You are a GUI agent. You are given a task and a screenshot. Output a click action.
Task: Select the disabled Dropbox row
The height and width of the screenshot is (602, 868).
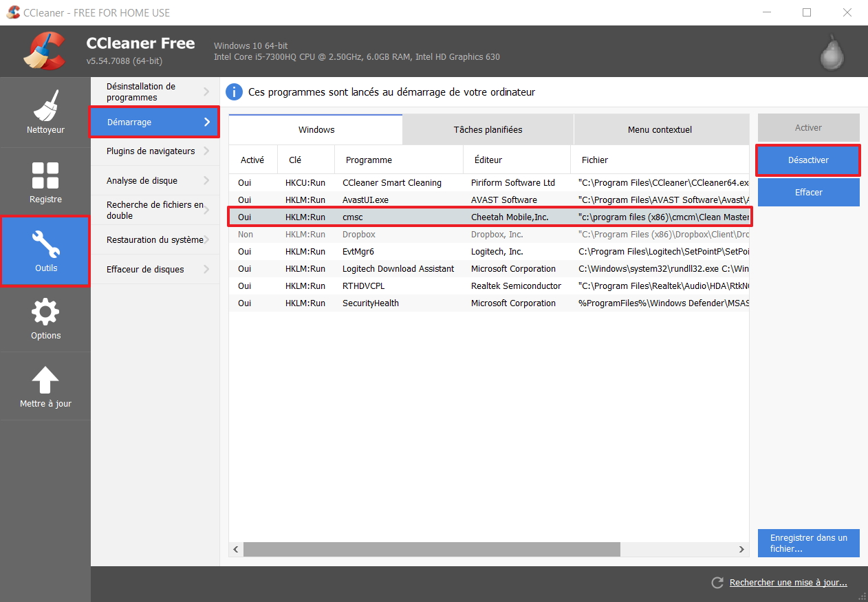pyautogui.click(x=489, y=235)
